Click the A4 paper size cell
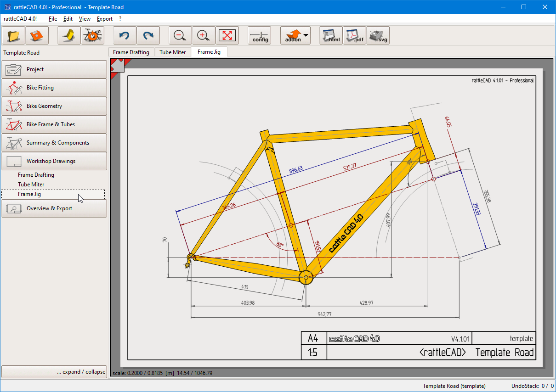The height and width of the screenshot is (392, 556). pyautogui.click(x=313, y=338)
